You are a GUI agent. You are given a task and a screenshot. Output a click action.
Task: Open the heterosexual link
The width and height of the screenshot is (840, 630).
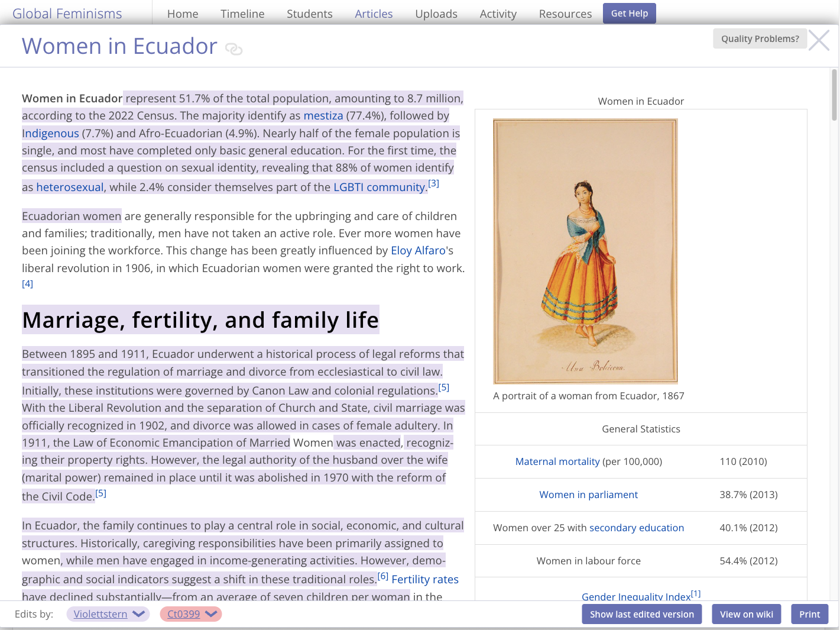click(70, 187)
